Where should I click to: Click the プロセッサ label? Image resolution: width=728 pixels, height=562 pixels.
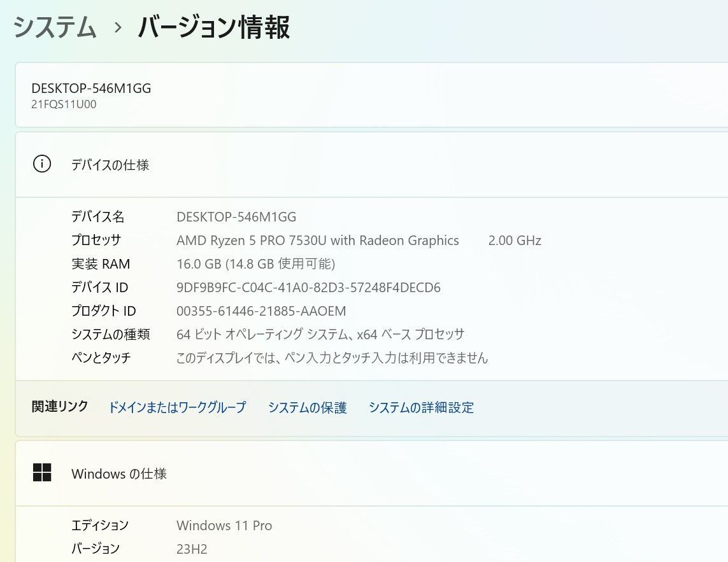(x=96, y=240)
